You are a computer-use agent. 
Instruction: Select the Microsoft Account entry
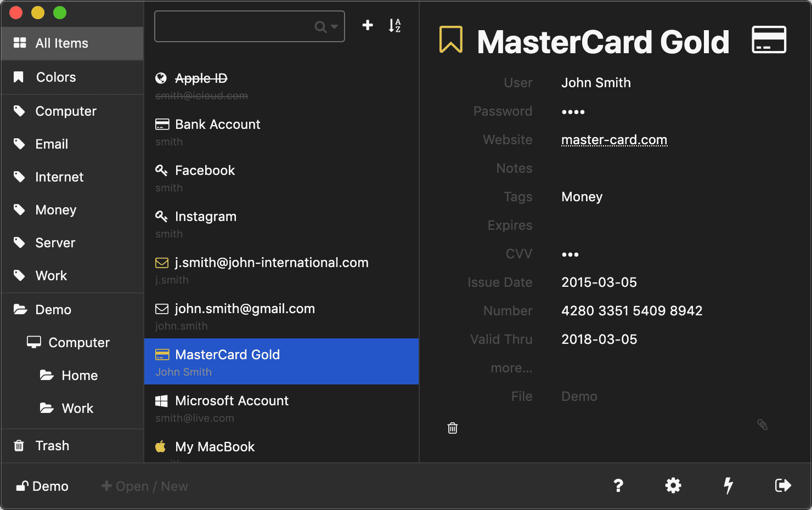(x=281, y=407)
